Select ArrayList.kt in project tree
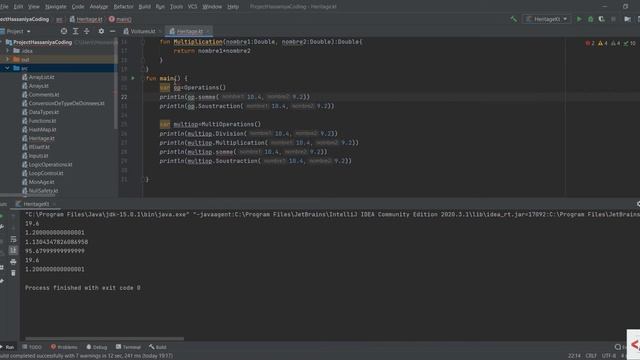Screen dimensions: 640x360 click(41, 77)
